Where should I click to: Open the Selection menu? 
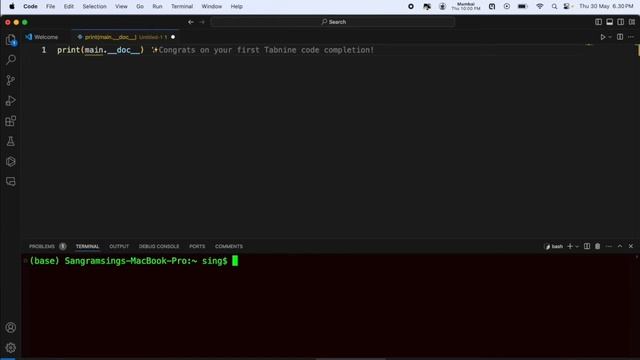tap(94, 7)
